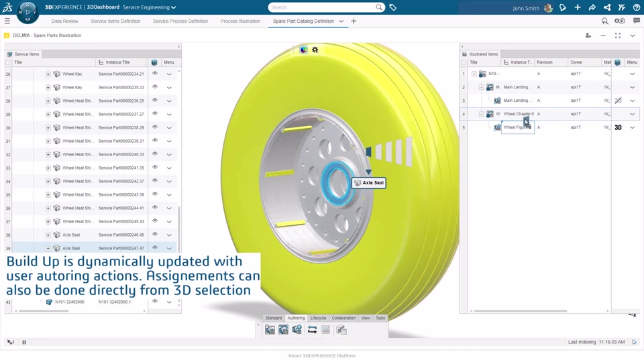Open Service Engineering dashboard dropdown
Screen dimensions: 644x362
point(173,7)
